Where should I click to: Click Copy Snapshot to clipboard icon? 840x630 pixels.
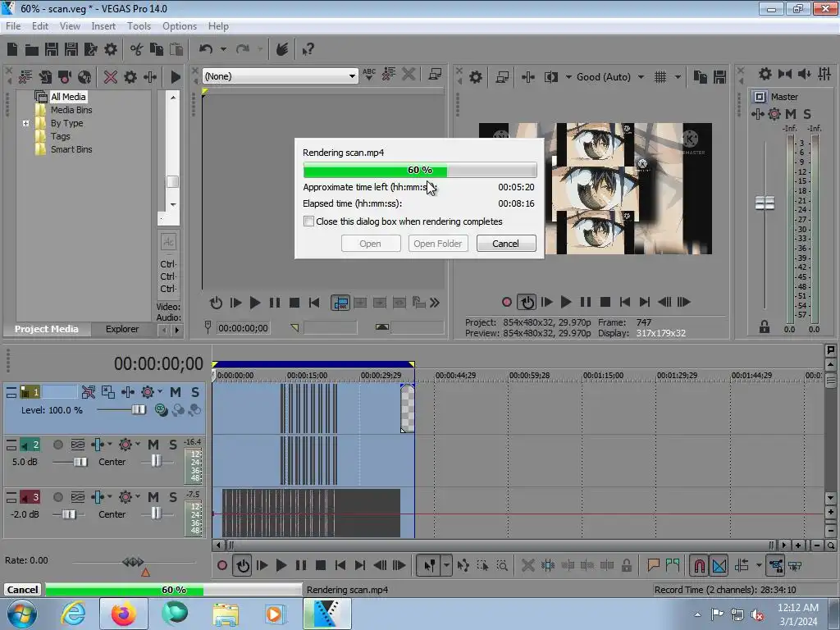pyautogui.click(x=701, y=77)
